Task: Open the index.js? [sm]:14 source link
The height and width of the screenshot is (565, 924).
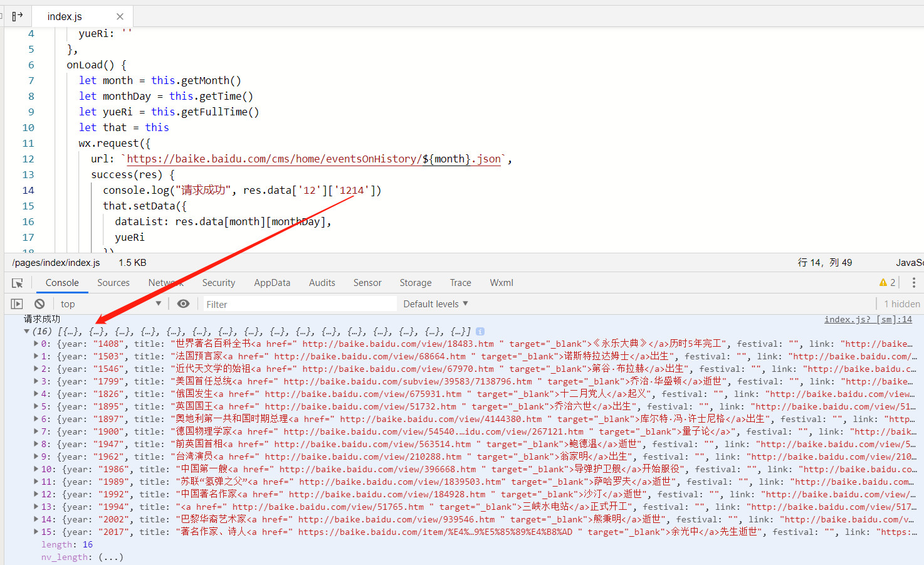Action: (x=868, y=319)
